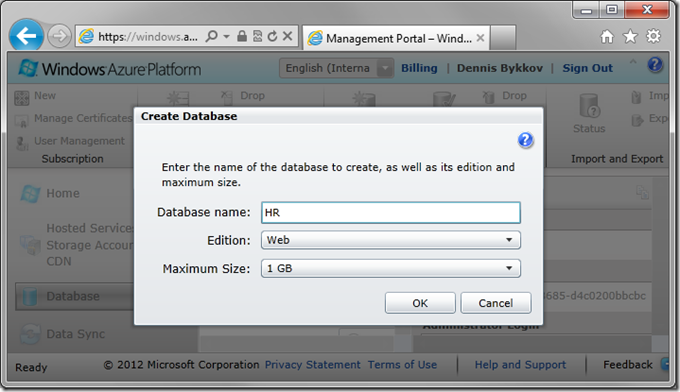Click the Create Database dialog title

(x=189, y=116)
